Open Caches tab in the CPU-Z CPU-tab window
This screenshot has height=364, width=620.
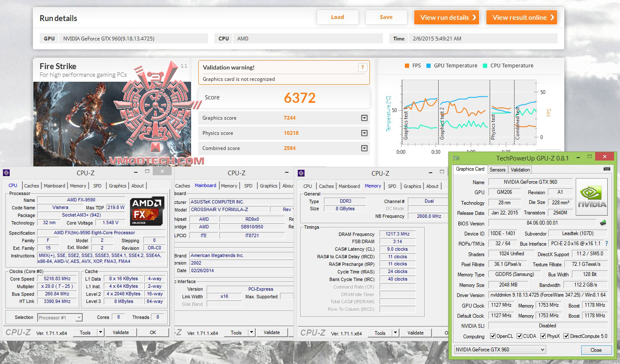(32, 186)
